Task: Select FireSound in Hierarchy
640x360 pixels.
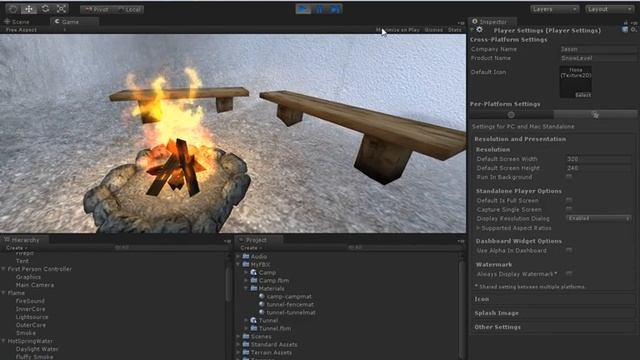Action: [x=30, y=301]
